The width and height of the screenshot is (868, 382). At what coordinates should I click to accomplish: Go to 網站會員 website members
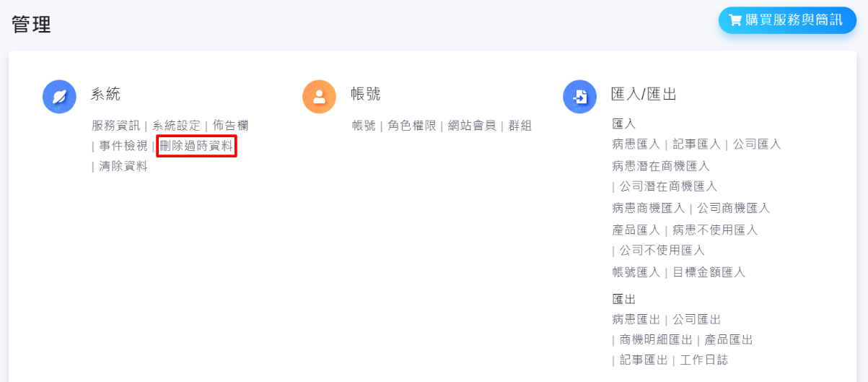pyautogui.click(x=472, y=126)
